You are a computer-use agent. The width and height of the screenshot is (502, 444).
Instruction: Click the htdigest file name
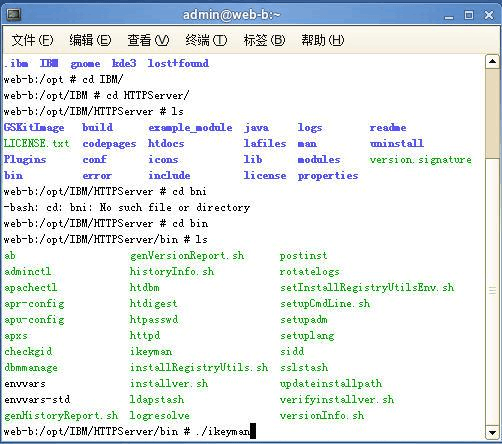coord(153,304)
